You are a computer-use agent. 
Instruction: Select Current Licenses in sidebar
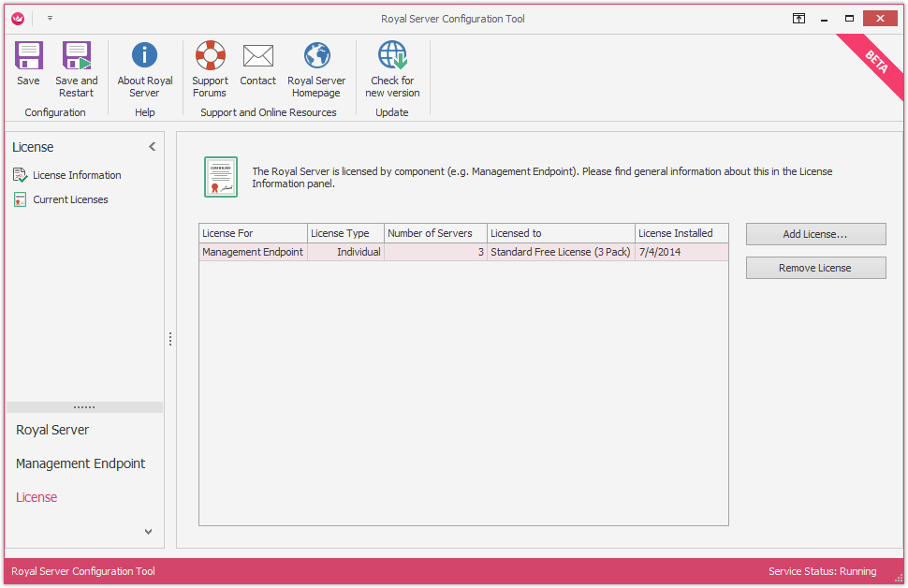[x=70, y=199]
